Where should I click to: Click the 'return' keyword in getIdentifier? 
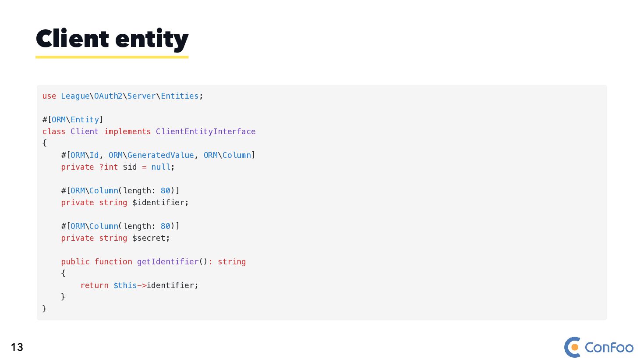94,285
